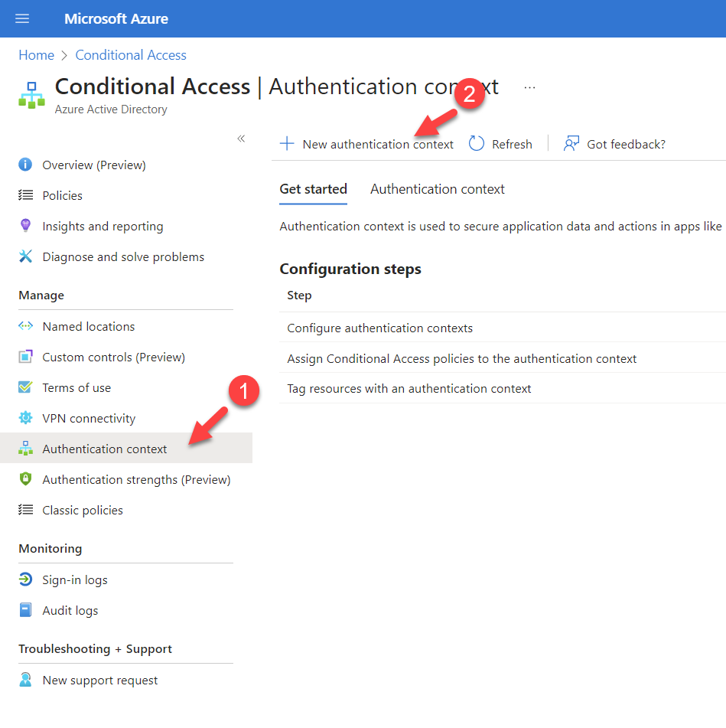
Task: Click the Got feedback person icon
Action: point(571,143)
